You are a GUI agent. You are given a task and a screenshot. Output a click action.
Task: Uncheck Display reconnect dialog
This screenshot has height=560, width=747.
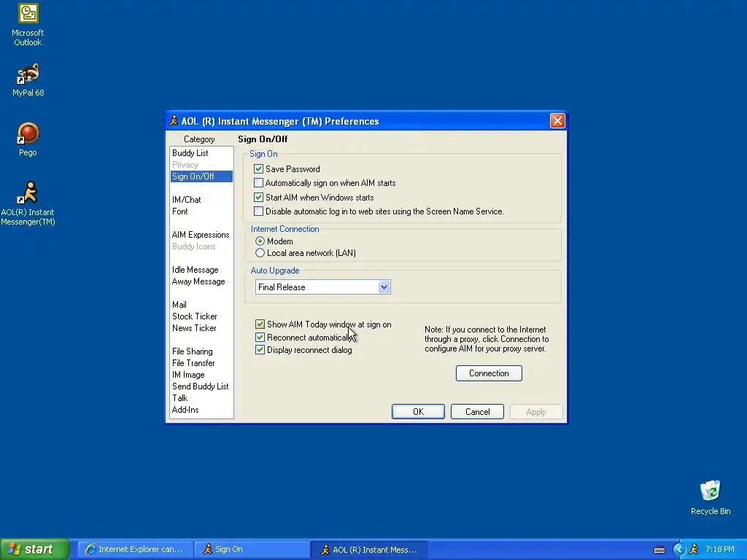260,349
